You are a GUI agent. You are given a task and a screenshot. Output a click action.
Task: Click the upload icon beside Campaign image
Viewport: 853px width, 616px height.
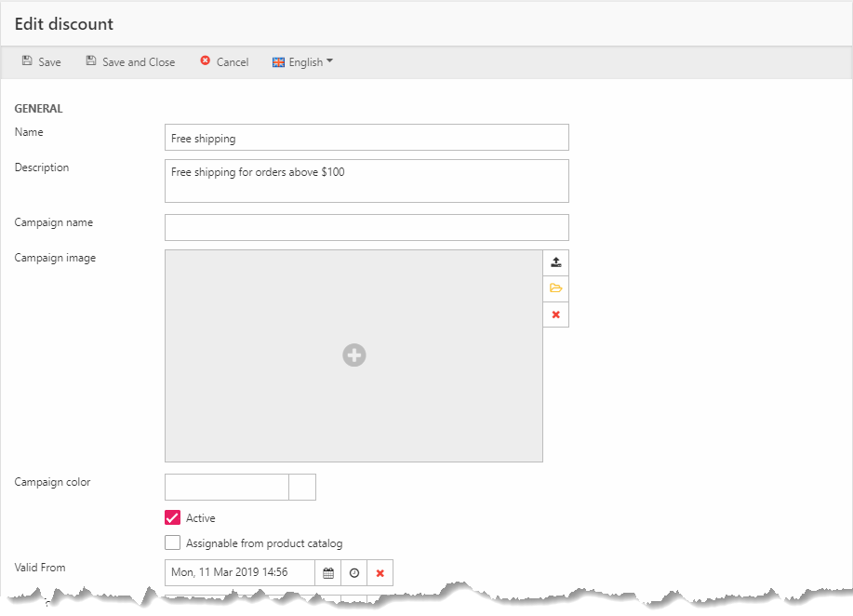[556, 262]
